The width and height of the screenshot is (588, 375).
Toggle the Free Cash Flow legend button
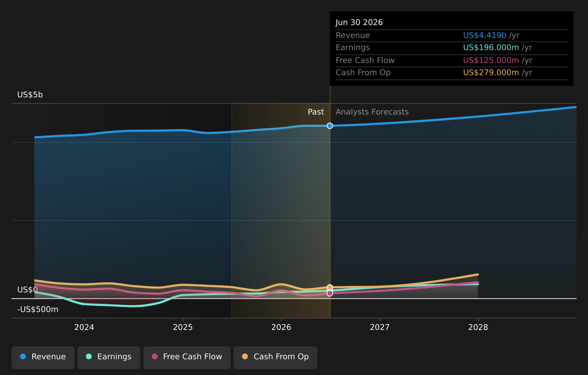pos(187,357)
